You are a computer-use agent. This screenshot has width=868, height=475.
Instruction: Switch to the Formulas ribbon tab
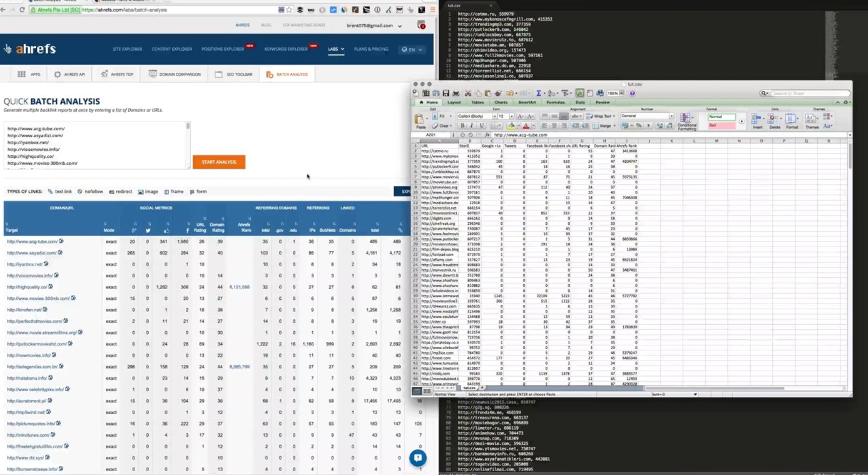coord(556,102)
